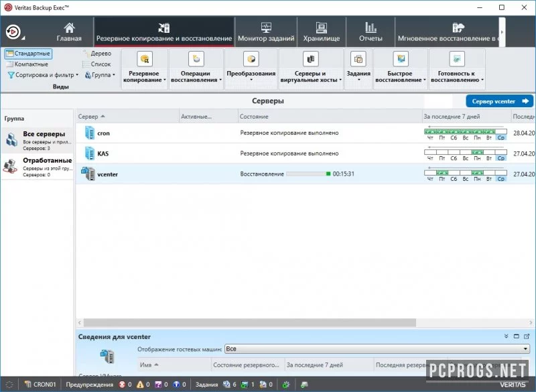536x392 pixels.
Task: Collapse the Сведения для vcenter pane
Action: tap(506, 336)
